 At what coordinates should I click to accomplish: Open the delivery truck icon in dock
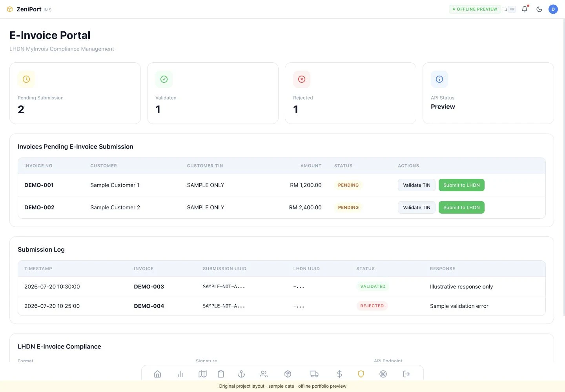(x=314, y=374)
